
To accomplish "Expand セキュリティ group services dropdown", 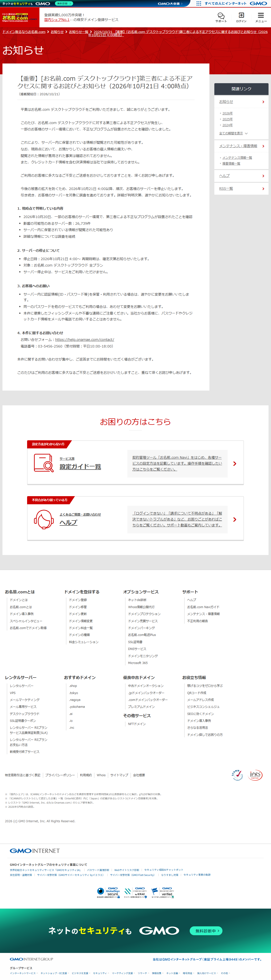I will coord(101,973).
